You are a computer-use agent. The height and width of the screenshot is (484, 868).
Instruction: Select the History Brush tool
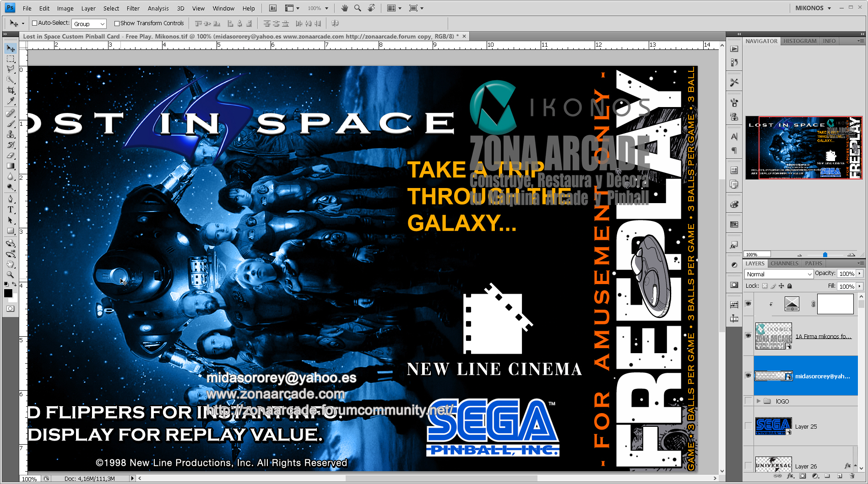pyautogui.click(x=11, y=145)
